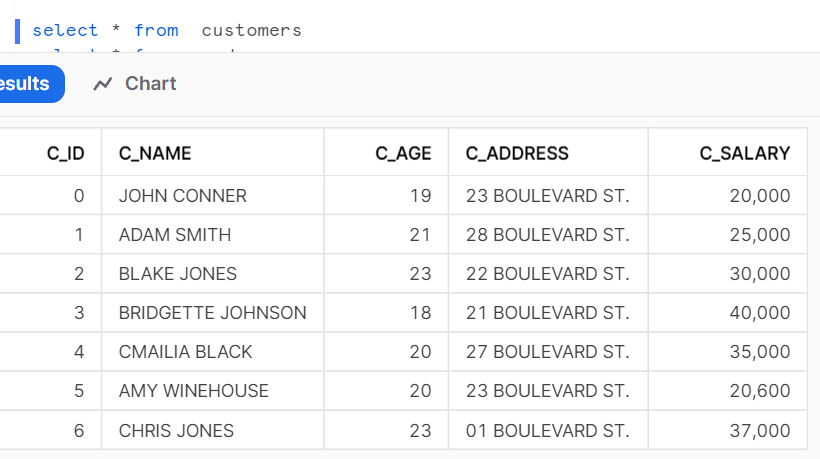Select the 01 BOULEVARD ST. address cell
Screen dimensions: 820x459
(549, 430)
